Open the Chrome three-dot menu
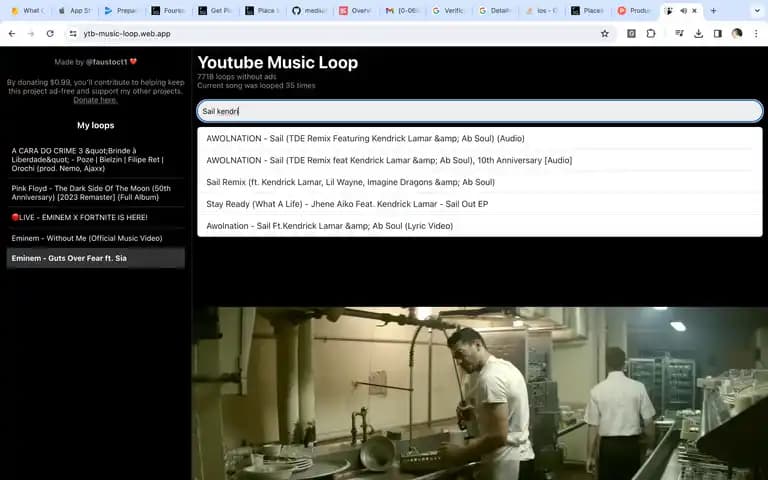 coord(756,33)
